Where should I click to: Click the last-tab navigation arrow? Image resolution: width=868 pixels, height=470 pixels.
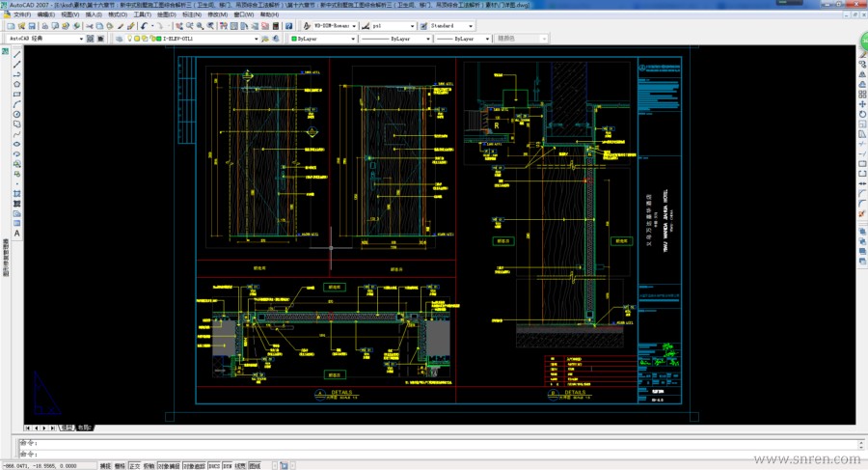[x=53, y=428]
